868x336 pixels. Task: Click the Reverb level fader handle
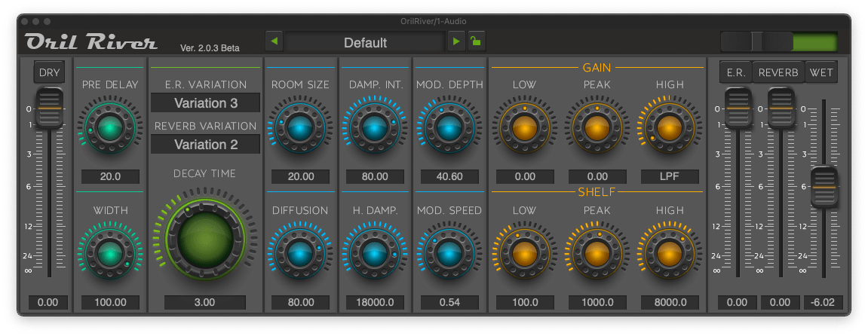(781, 108)
